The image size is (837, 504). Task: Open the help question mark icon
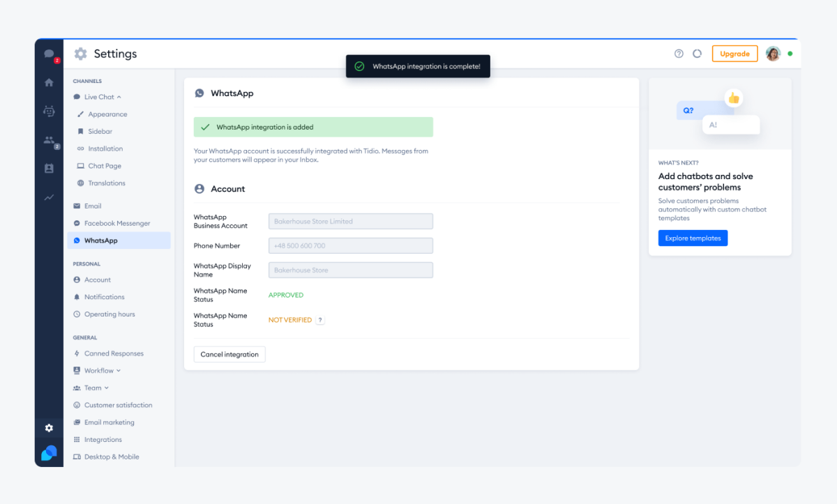tap(679, 53)
